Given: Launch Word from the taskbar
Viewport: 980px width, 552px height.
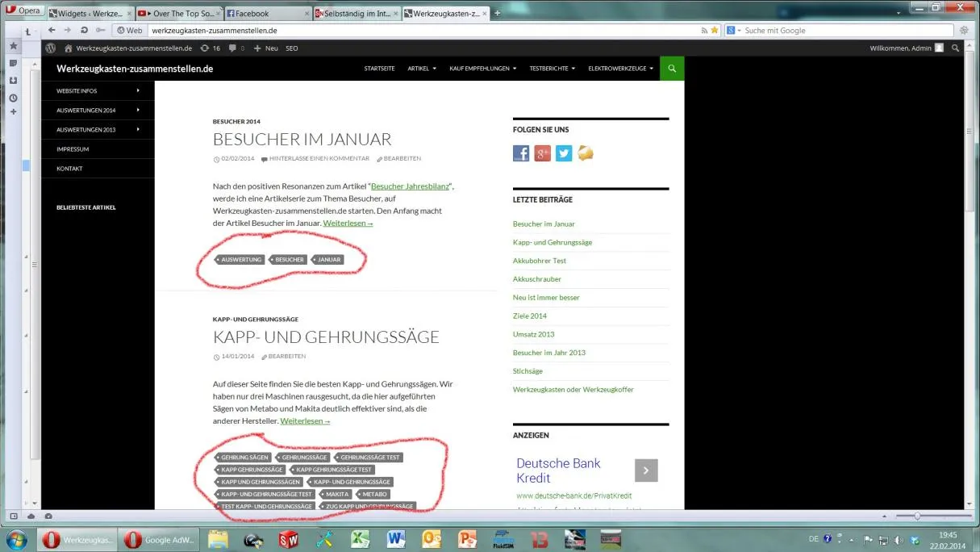Looking at the screenshot, I should pyautogui.click(x=395, y=539).
